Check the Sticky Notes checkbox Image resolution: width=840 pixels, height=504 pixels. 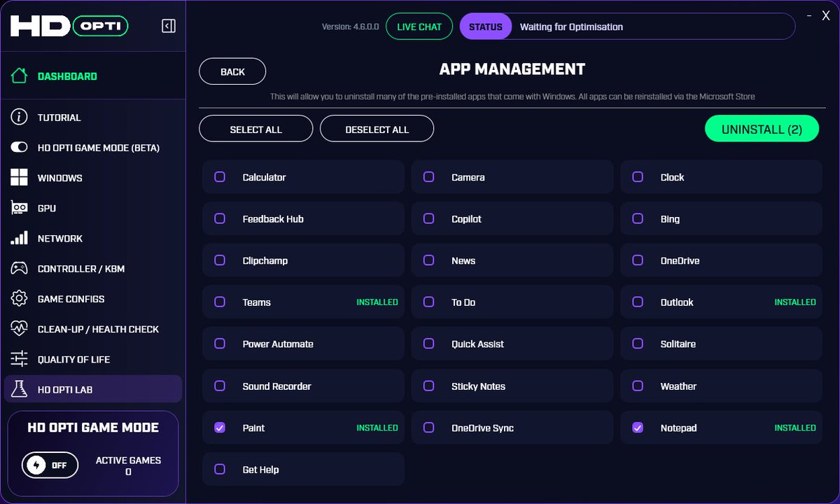pos(429,386)
